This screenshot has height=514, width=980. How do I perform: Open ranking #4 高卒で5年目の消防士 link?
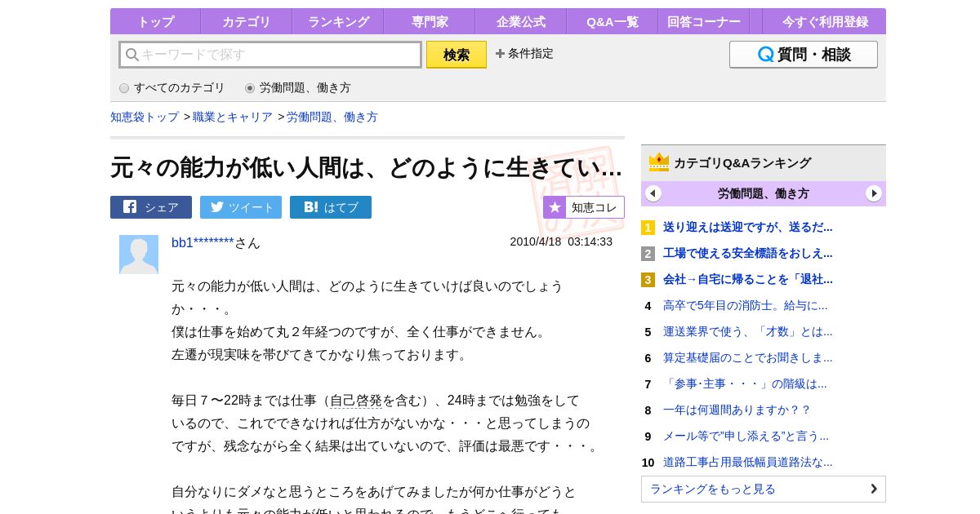pos(746,305)
